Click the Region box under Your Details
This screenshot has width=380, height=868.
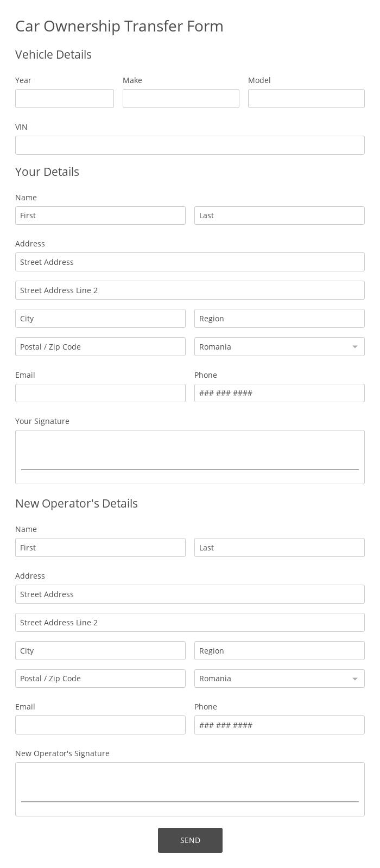click(x=279, y=318)
